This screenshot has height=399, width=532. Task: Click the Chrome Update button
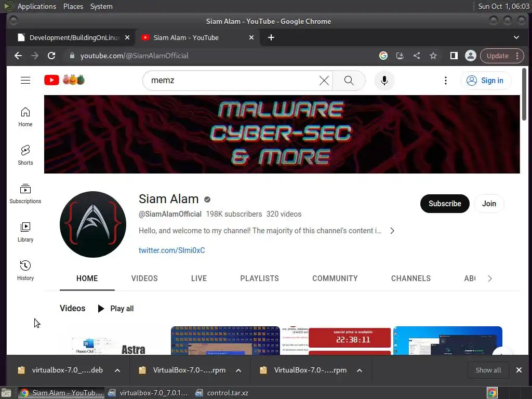pyautogui.click(x=497, y=56)
